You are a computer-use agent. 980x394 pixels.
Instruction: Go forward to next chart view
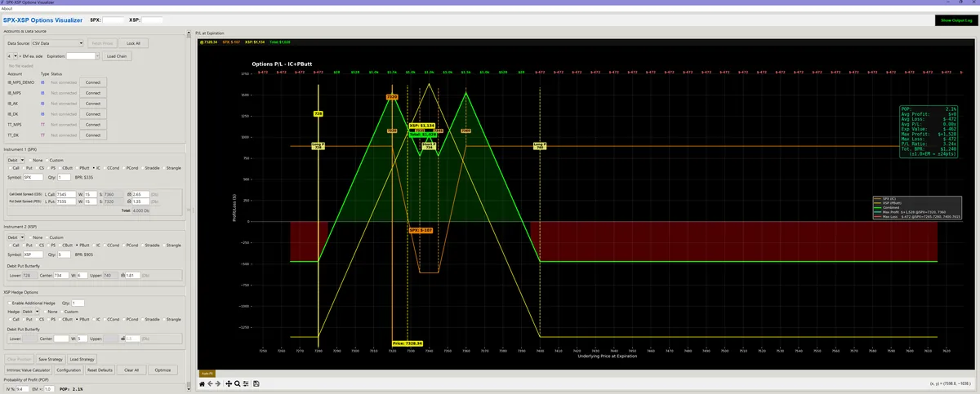pyautogui.click(x=218, y=383)
